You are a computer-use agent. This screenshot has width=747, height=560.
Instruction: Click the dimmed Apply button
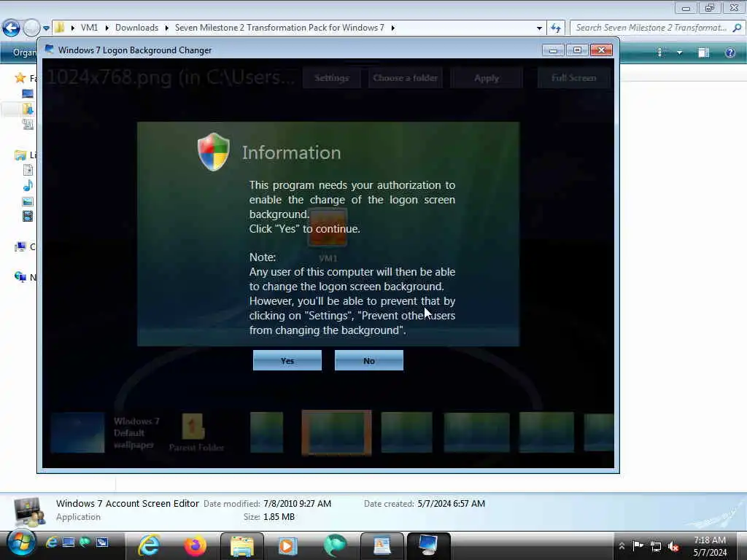[x=487, y=77]
